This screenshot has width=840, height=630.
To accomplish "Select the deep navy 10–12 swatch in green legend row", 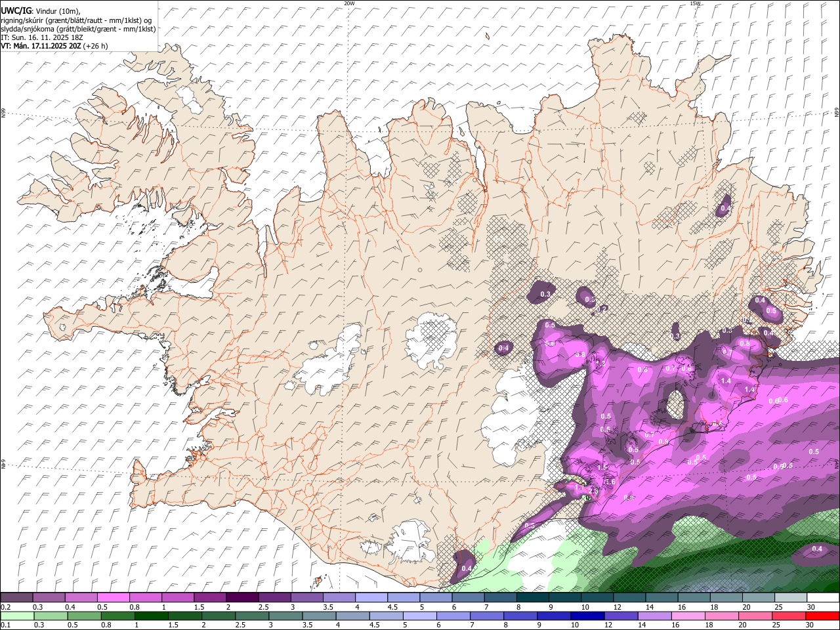I will coord(587,616).
